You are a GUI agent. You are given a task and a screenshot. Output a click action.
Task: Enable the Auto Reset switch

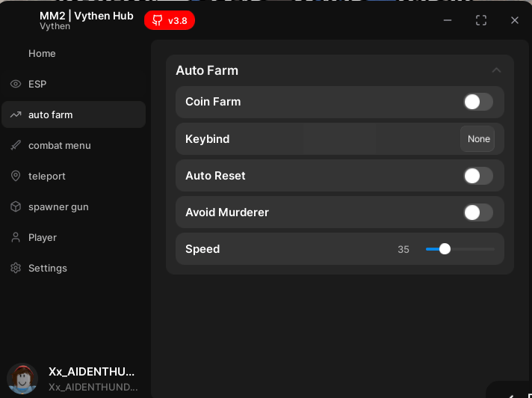pos(478,176)
